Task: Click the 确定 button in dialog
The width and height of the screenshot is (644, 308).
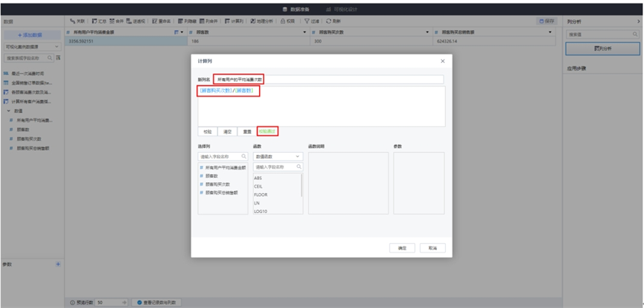Action: click(401, 247)
